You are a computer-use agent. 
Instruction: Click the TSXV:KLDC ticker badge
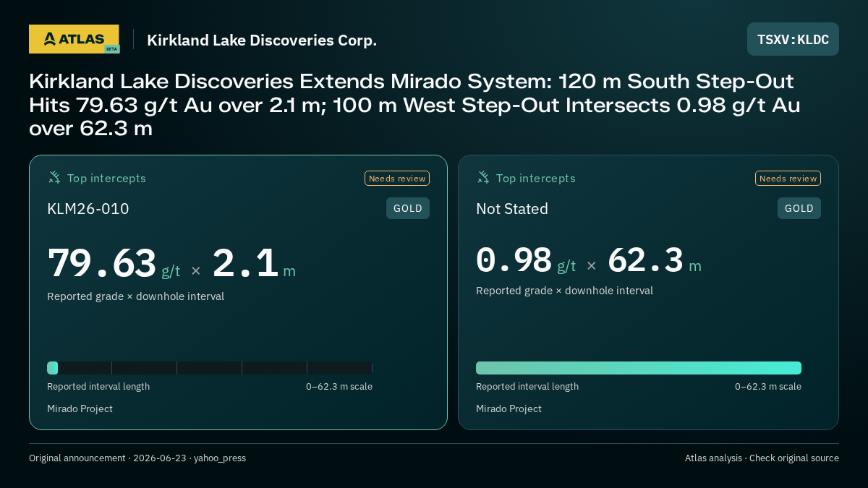pos(793,39)
